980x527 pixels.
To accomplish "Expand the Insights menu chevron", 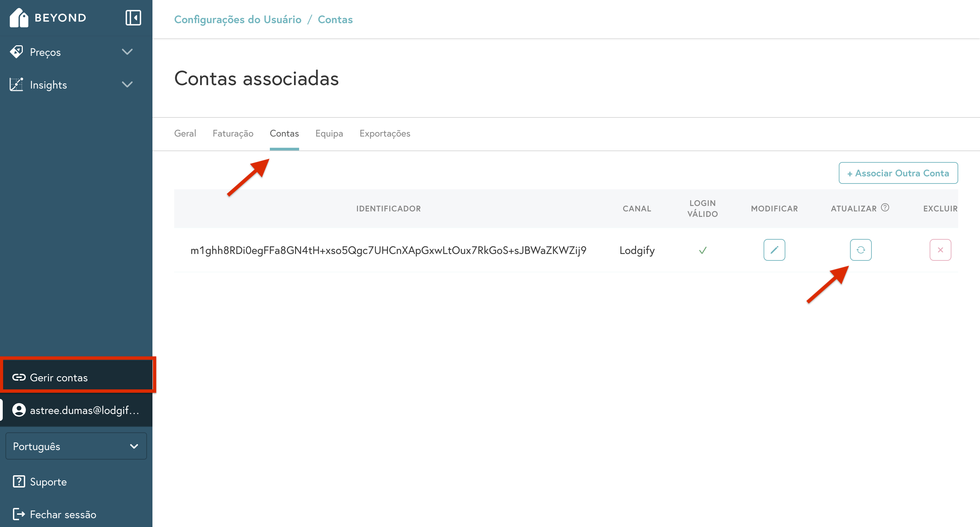I will point(127,84).
